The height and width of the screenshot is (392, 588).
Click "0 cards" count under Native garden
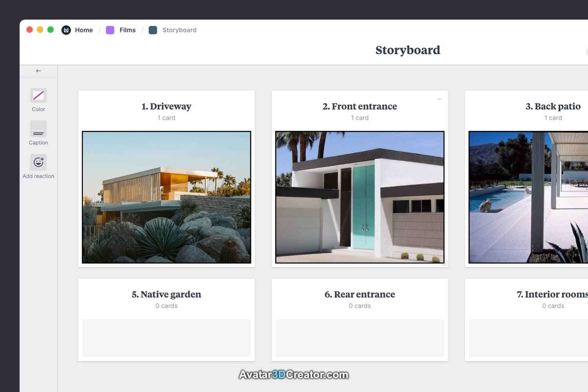167,306
